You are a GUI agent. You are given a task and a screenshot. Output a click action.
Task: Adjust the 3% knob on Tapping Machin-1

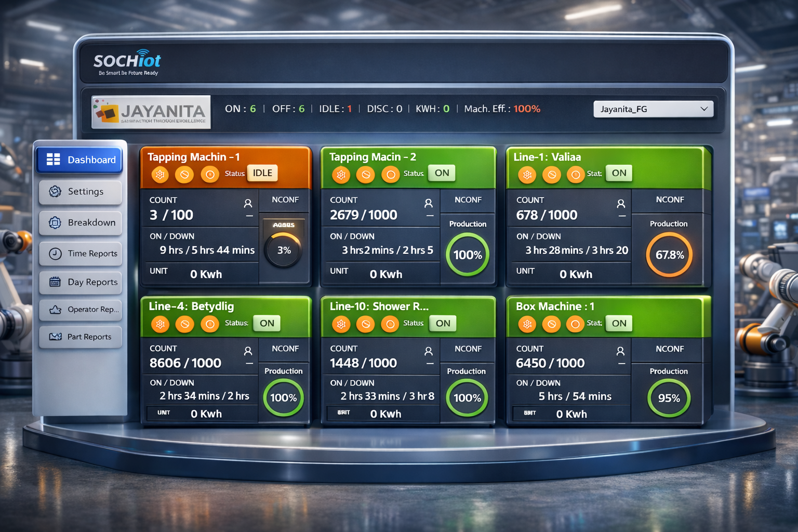(284, 250)
